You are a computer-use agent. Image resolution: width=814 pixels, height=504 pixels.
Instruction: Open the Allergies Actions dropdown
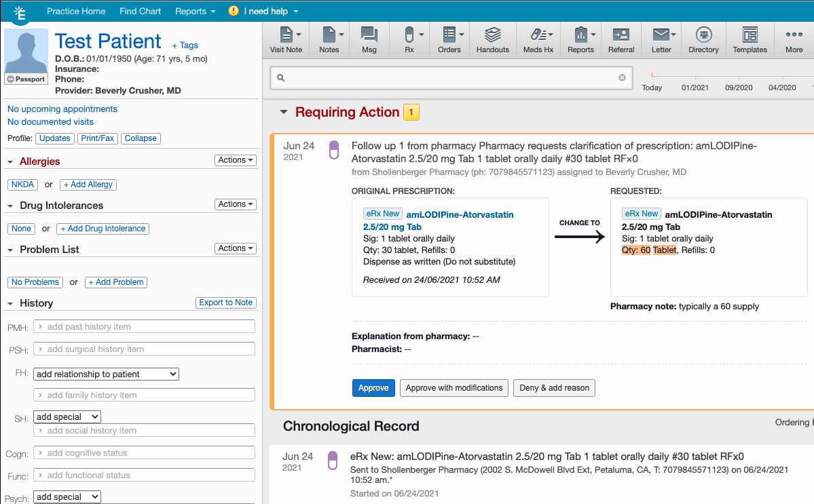[x=236, y=160]
